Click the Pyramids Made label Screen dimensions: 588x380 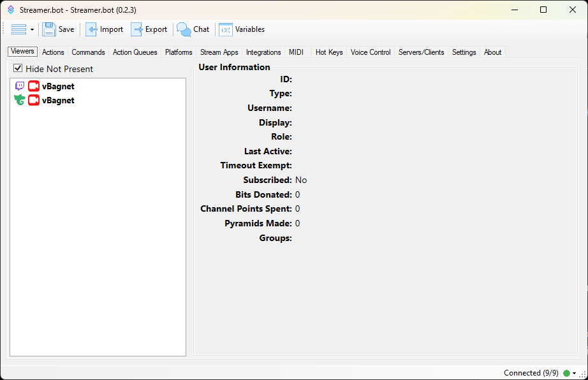(258, 223)
